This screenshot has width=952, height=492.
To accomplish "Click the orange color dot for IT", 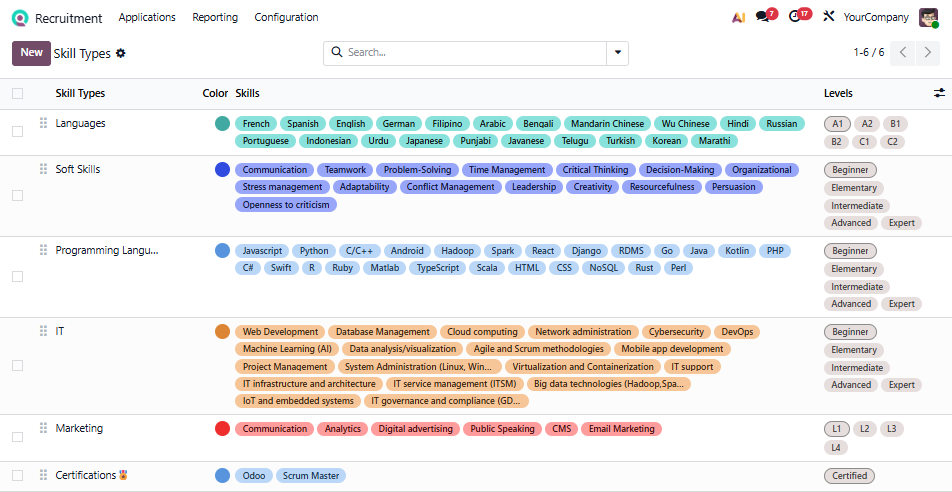I will [x=222, y=332].
